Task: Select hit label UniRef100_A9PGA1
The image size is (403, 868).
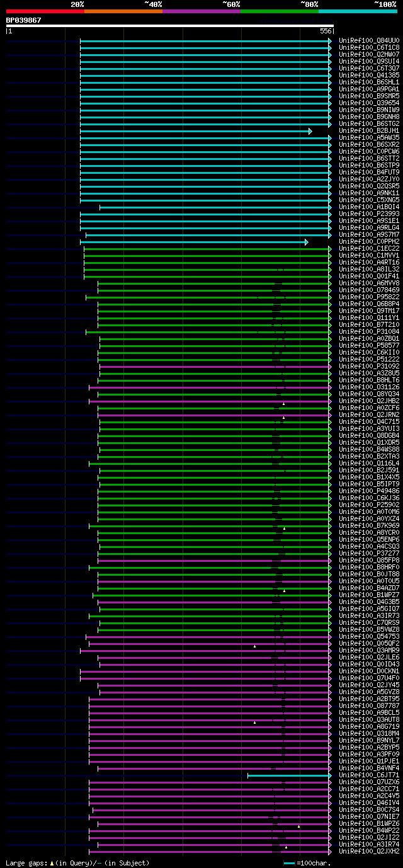Action: point(369,89)
